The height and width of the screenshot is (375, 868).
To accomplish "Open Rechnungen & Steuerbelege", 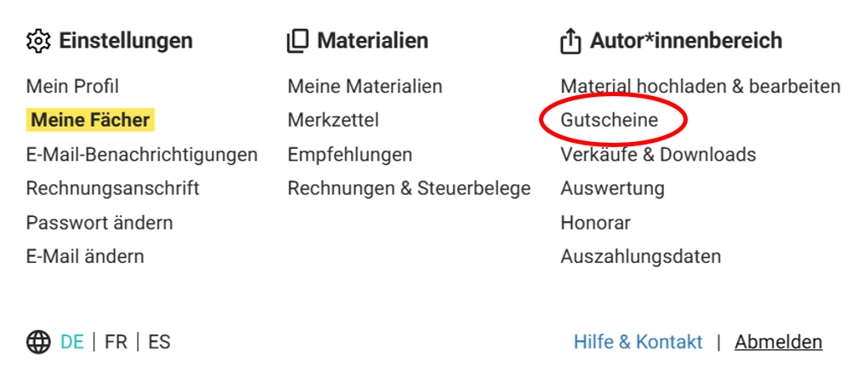I will click(409, 188).
